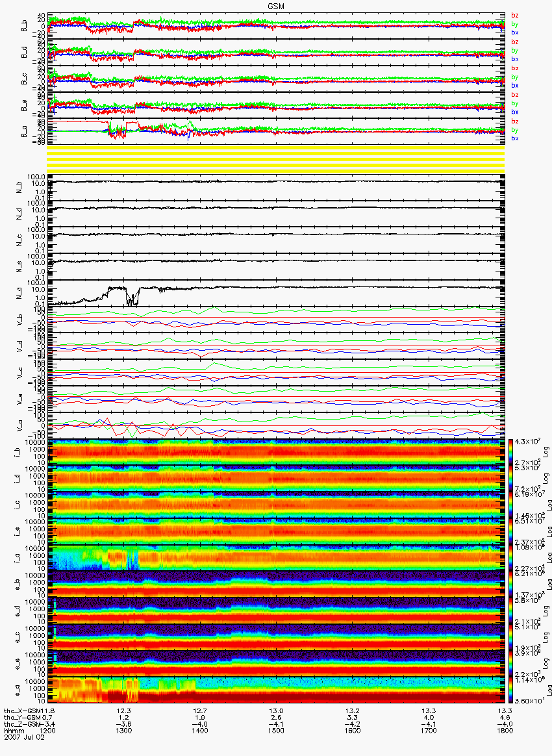Click the 1700 time tick label
The height and width of the screenshot is (756, 552).
tap(429, 731)
